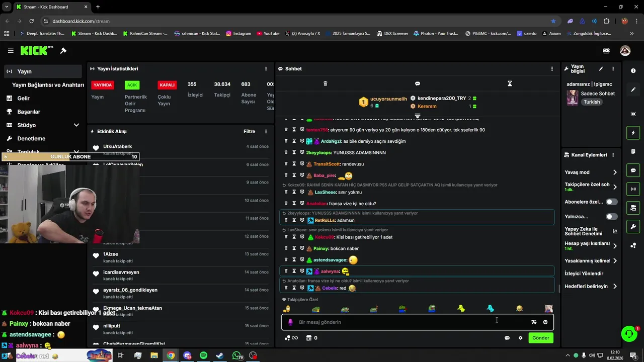This screenshot has width=644, height=362.
Task: Show the hidden bookmarks with the chevron
Action: [x=631, y=34]
